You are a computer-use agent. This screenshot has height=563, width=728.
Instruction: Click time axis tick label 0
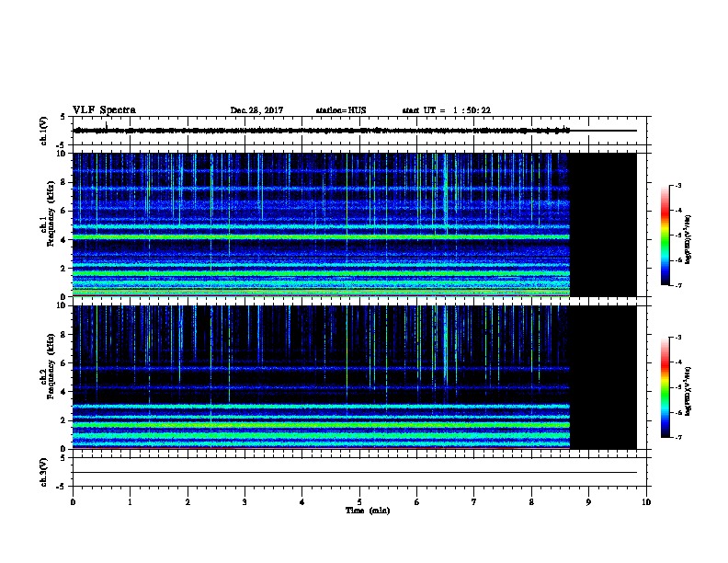tap(73, 502)
